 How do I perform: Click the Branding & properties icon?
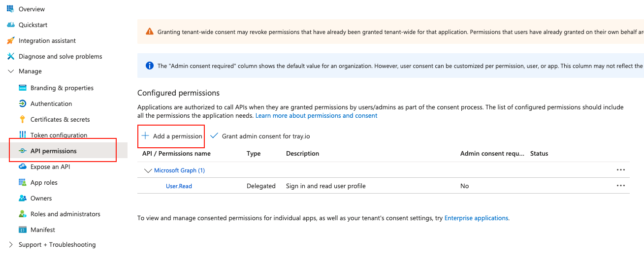click(22, 88)
